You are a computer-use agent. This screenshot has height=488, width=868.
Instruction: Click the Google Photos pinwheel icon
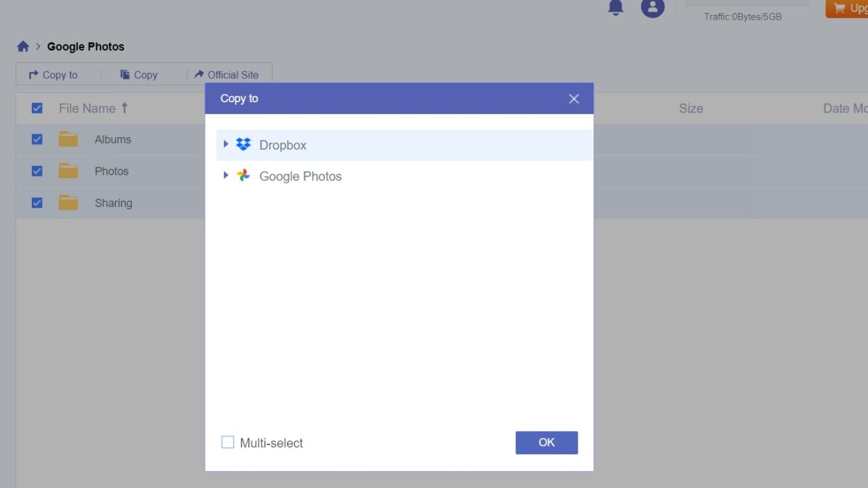[x=243, y=176]
